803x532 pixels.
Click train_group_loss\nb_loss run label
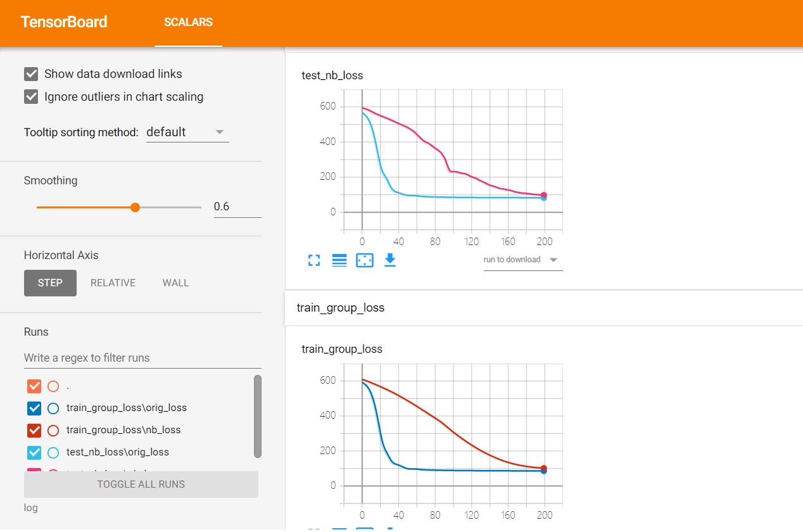click(x=123, y=430)
